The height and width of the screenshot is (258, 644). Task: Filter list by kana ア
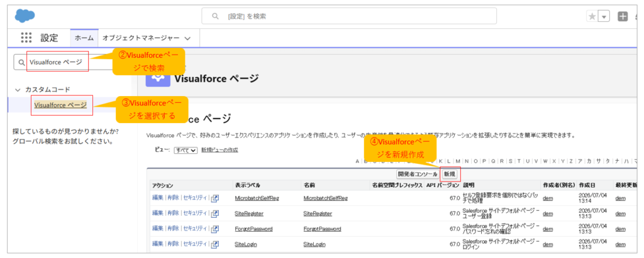[x=580, y=161]
